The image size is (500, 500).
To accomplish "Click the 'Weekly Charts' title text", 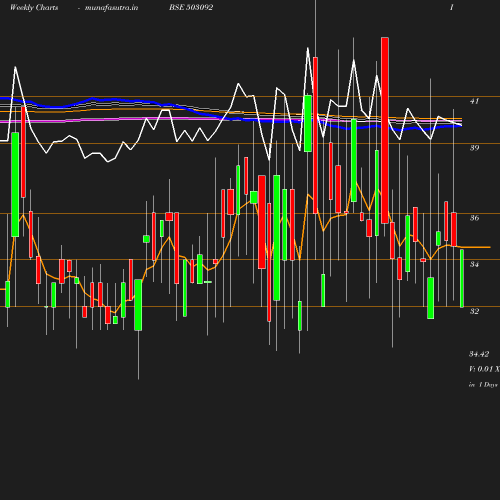I will [34, 8].
